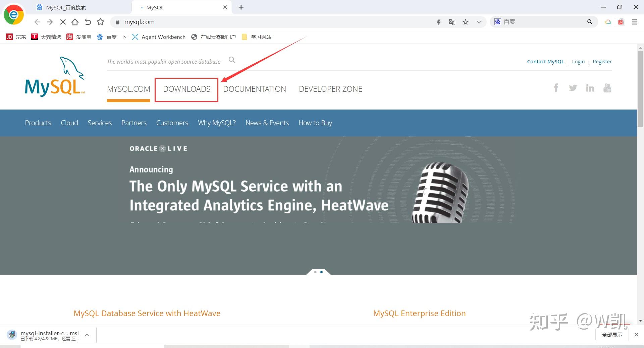The height and width of the screenshot is (348, 644).
Task: Click the Baidu search magnifier icon
Action: pyautogui.click(x=590, y=22)
